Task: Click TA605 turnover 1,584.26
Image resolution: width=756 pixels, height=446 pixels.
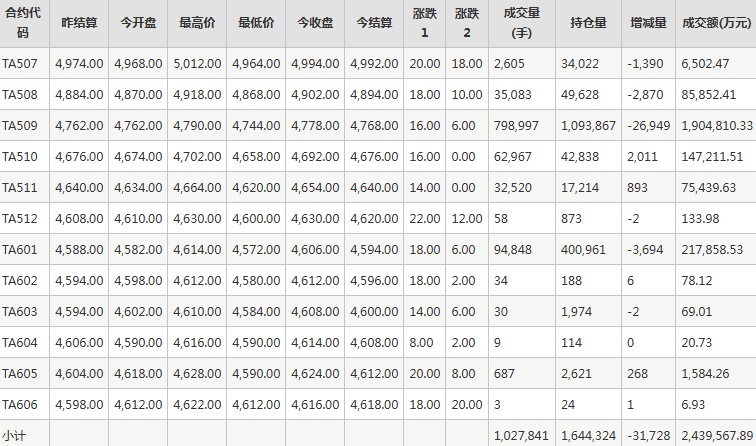Action: pyautogui.click(x=705, y=374)
